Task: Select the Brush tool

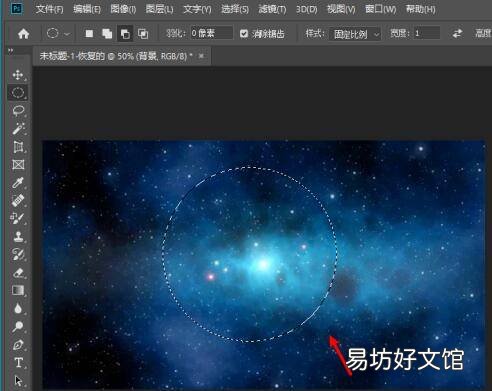Action: pyautogui.click(x=18, y=218)
